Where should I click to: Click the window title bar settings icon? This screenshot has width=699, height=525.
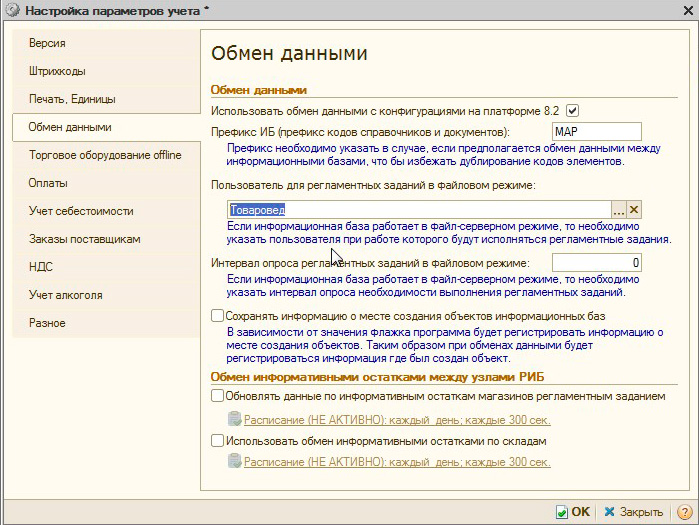(11, 10)
